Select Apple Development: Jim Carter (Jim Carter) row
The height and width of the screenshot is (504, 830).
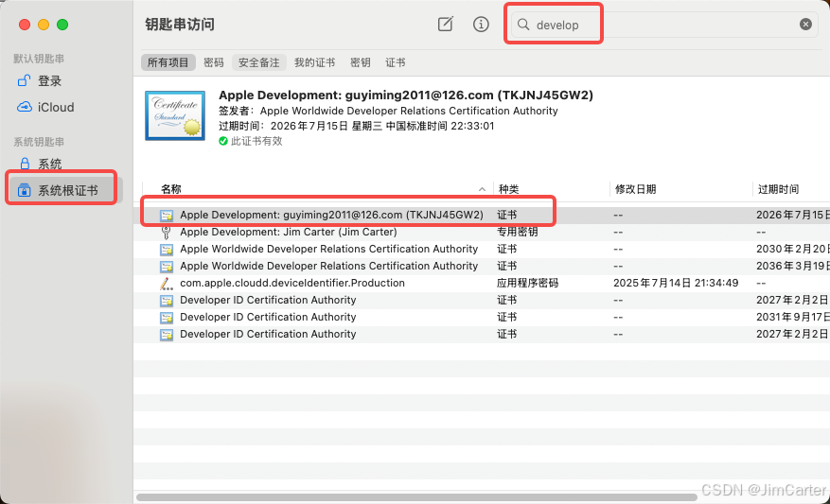click(x=482, y=233)
